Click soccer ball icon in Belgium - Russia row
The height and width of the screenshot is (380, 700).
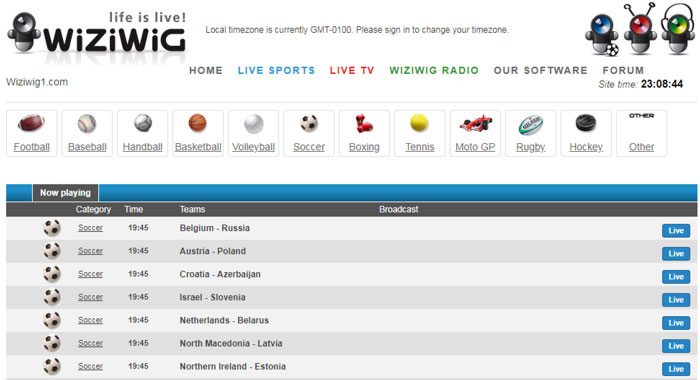pyautogui.click(x=52, y=228)
